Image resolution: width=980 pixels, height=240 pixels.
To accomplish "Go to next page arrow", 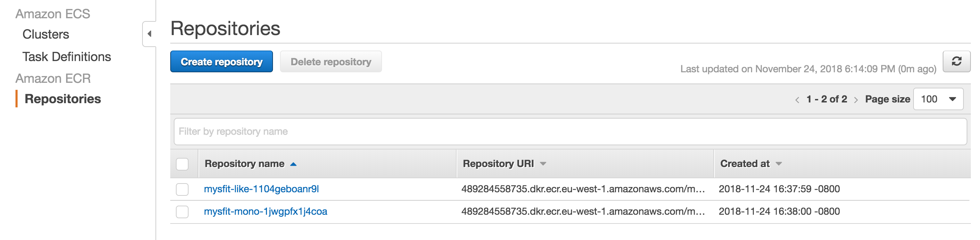I will pos(856,100).
